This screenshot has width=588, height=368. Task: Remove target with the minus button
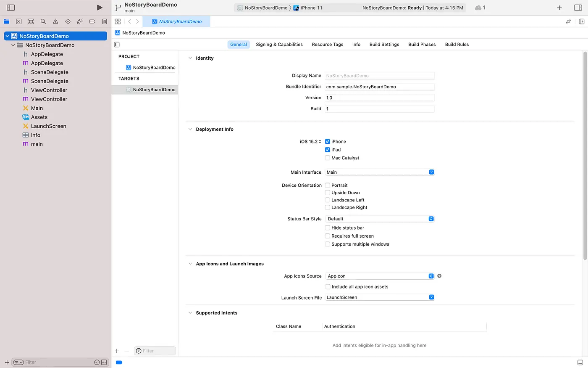[127, 351]
